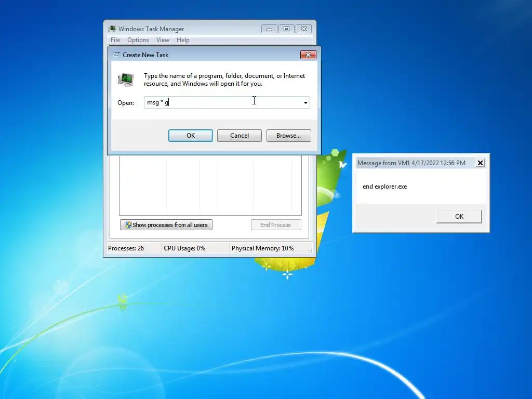Open the File menu in Task Manager
The image size is (532, 399).
[115, 40]
